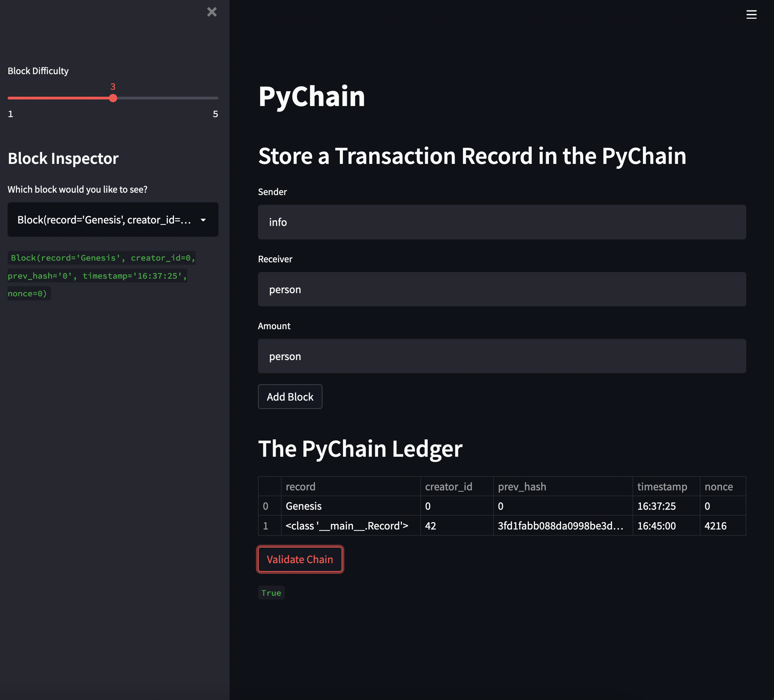The image size is (774, 700).
Task: Click The PyChain Ledger heading
Action: 360,448
